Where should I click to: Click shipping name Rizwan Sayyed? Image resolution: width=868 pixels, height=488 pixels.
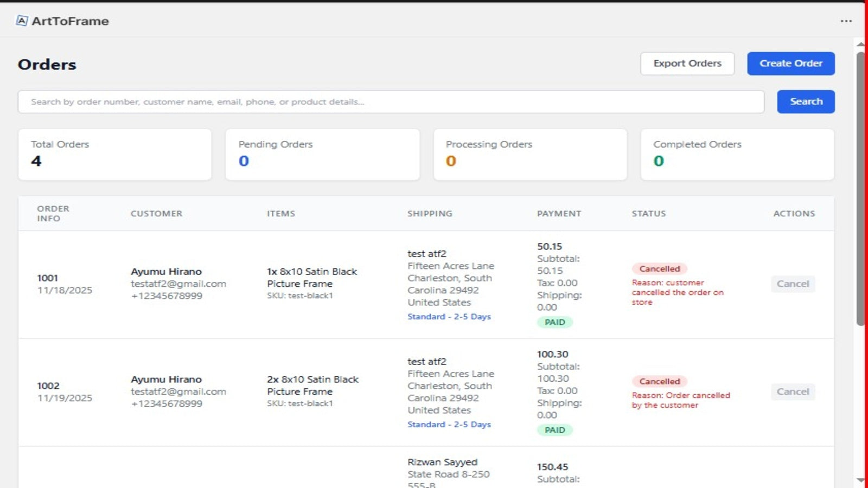(442, 463)
